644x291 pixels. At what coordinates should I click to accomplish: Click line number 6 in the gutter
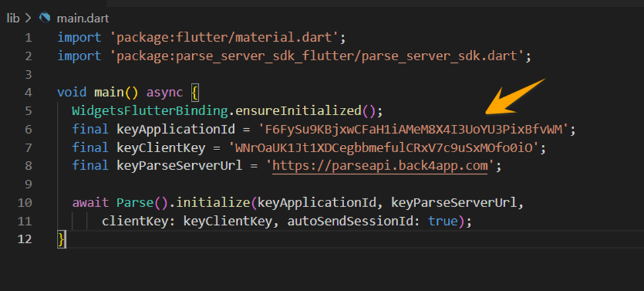[28, 130]
